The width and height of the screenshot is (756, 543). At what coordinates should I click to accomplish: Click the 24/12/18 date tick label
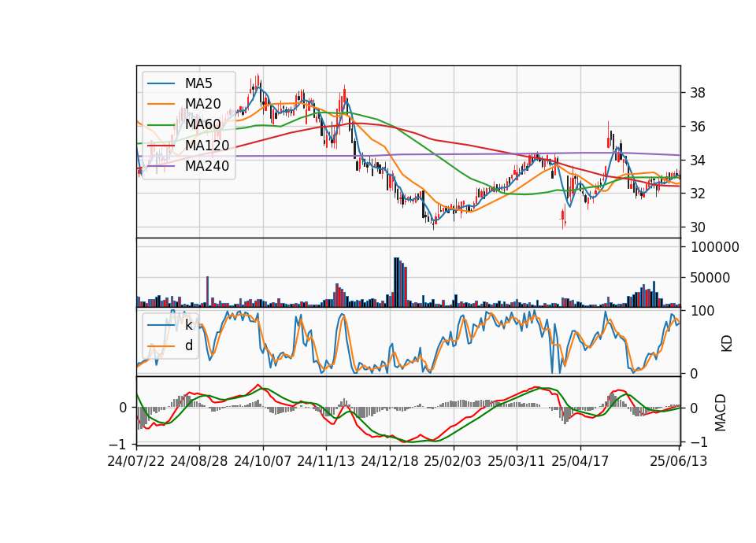(x=390, y=461)
